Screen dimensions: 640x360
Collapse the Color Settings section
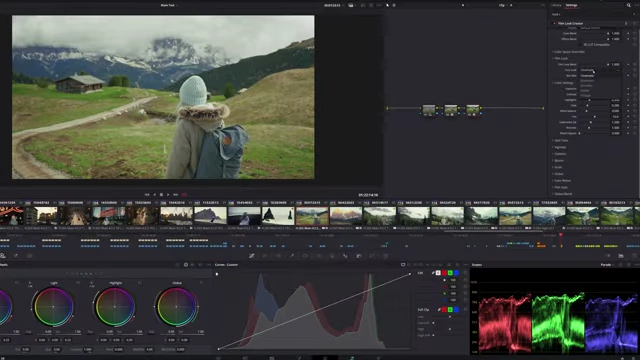pyautogui.click(x=563, y=83)
